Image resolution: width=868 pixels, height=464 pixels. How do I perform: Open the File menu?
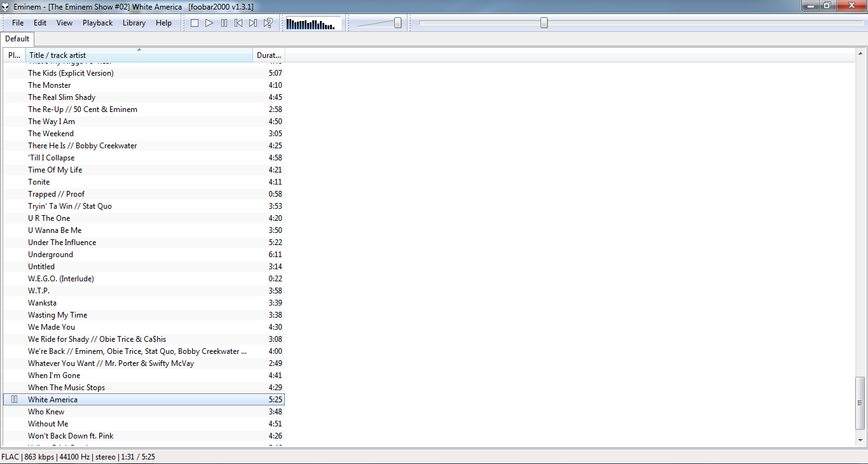[18, 23]
